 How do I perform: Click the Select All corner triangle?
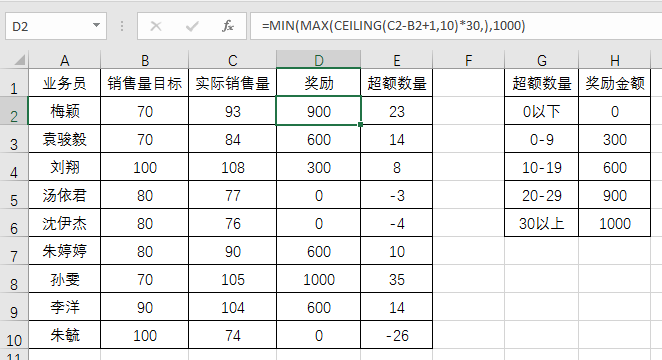point(20,60)
